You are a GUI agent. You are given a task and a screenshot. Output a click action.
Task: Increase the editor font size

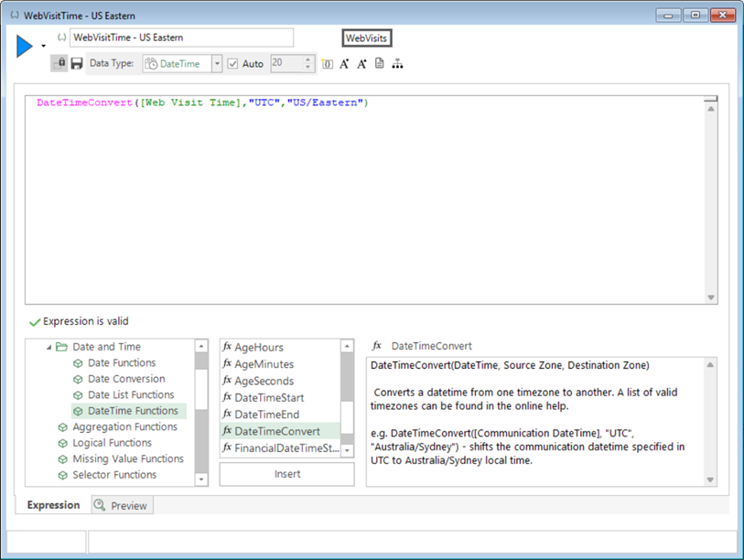362,64
